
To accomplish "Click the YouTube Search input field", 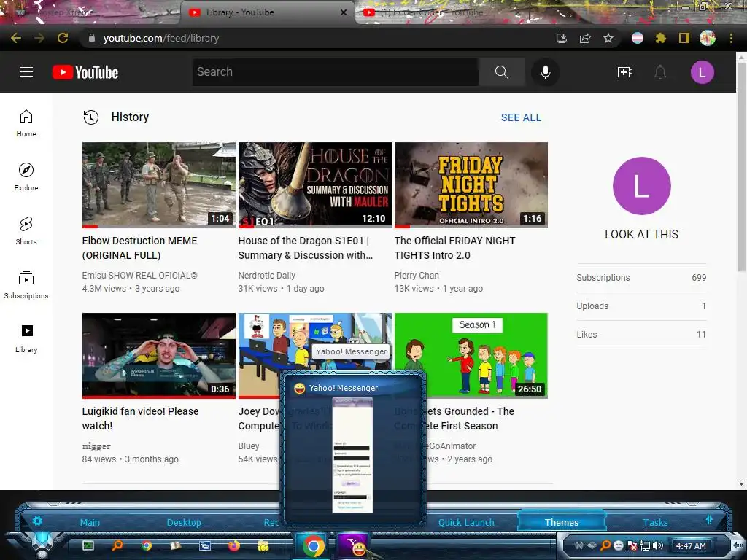I will click(x=336, y=72).
